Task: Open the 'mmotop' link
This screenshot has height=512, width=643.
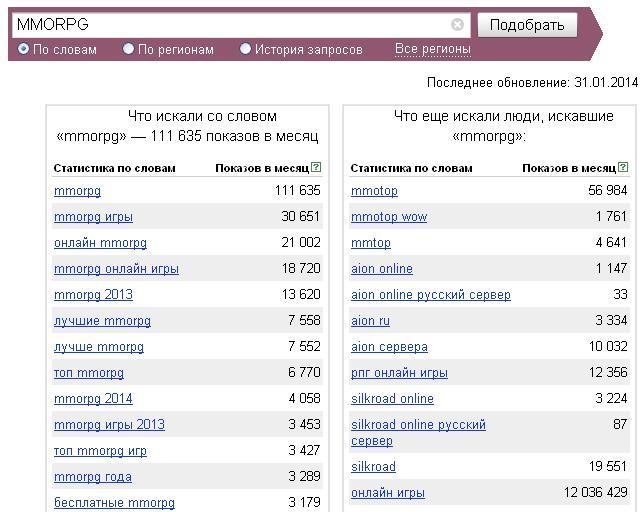Action: 374,191
